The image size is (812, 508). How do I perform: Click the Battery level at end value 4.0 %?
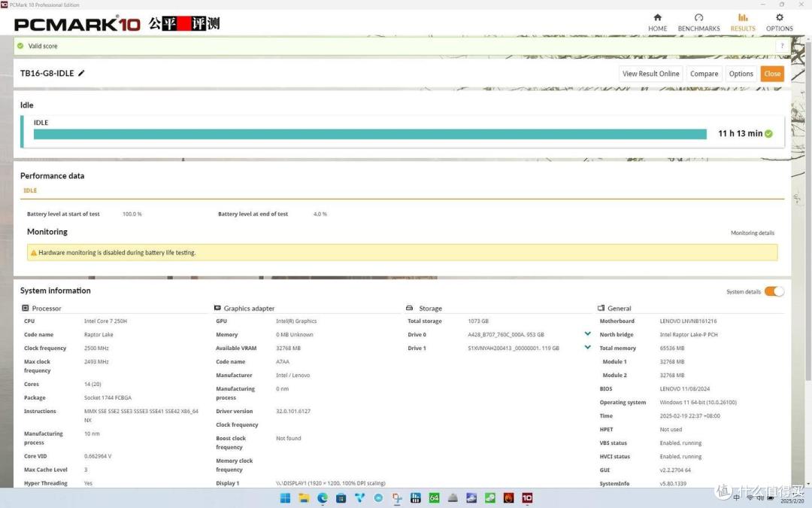point(320,214)
